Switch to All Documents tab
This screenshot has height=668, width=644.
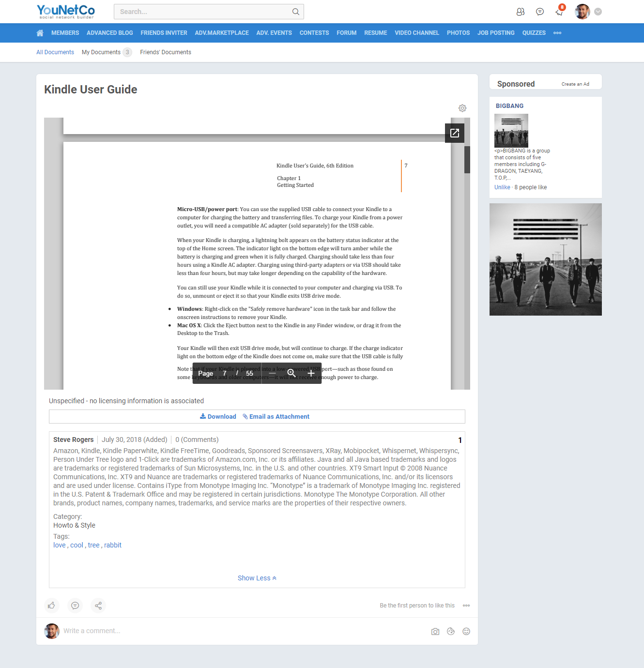[x=55, y=52]
